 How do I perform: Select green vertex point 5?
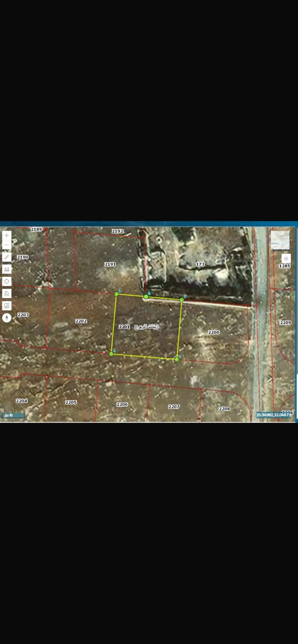tap(116, 294)
